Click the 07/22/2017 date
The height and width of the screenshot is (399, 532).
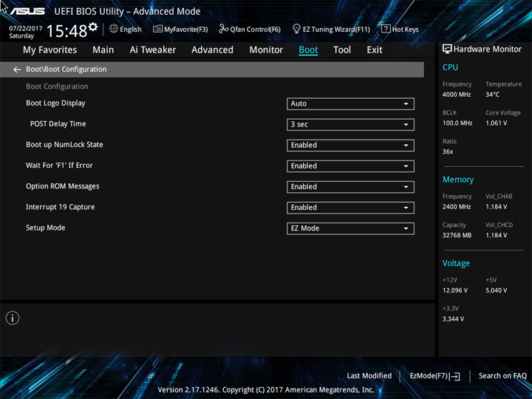[25, 28]
